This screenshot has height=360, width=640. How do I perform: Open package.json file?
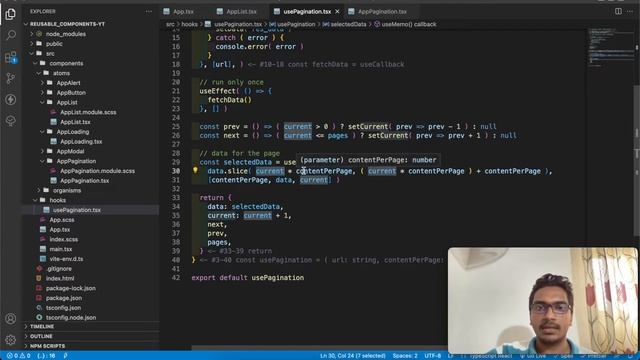63,298
